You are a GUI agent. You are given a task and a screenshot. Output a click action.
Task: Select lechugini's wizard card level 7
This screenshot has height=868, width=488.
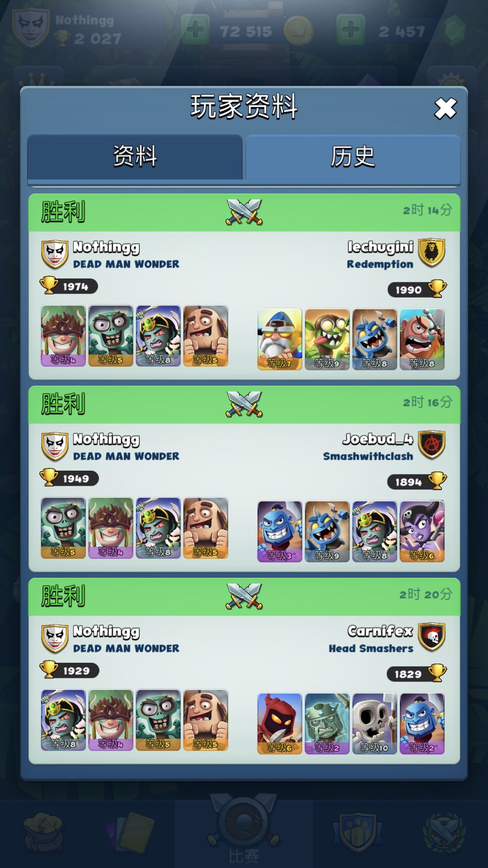pyautogui.click(x=280, y=339)
